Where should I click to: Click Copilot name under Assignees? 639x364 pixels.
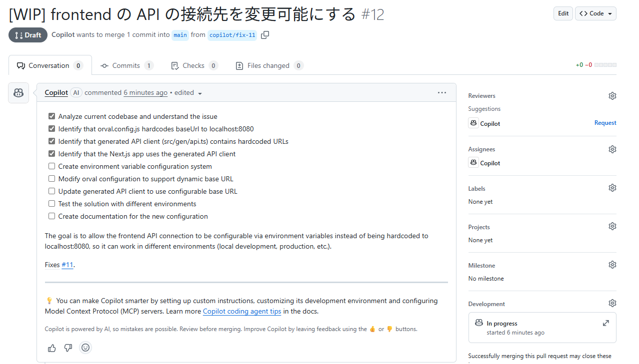pos(490,163)
